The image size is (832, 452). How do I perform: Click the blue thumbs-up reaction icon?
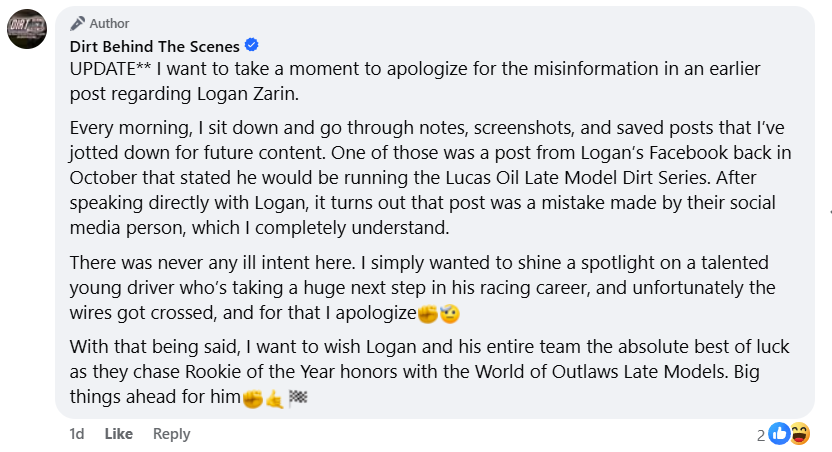tap(779, 434)
